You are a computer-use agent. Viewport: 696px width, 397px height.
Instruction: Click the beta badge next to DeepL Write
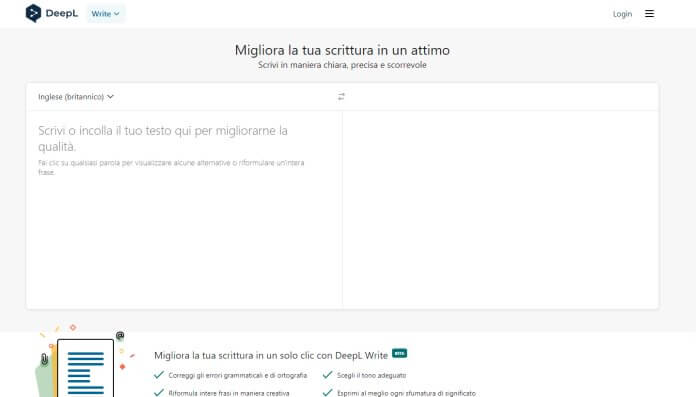399,353
